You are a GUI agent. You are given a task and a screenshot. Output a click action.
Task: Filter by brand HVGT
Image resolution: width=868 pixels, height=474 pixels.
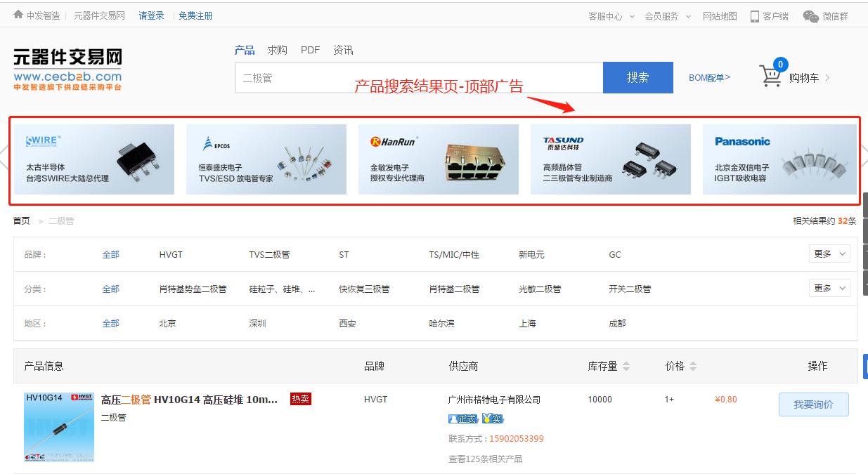[x=171, y=254]
